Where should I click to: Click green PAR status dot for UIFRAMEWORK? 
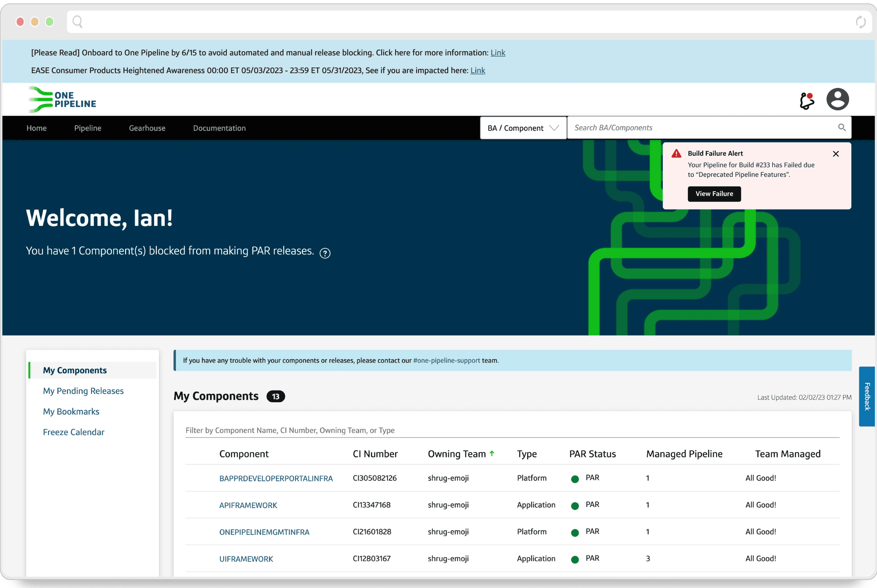coord(575,559)
